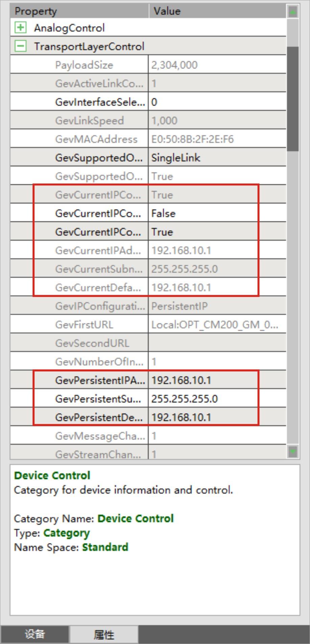Select the PayloadSize property row
The height and width of the screenshot is (644, 310).
tap(84, 65)
